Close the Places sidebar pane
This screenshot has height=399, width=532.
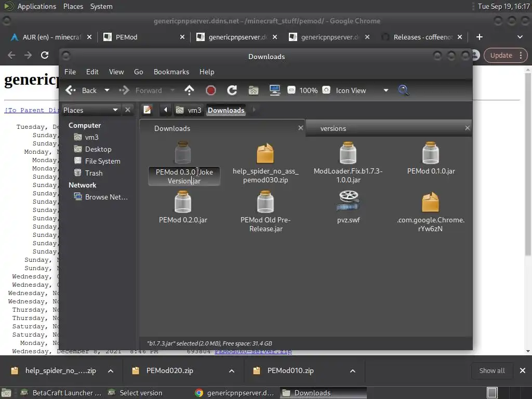tap(128, 110)
